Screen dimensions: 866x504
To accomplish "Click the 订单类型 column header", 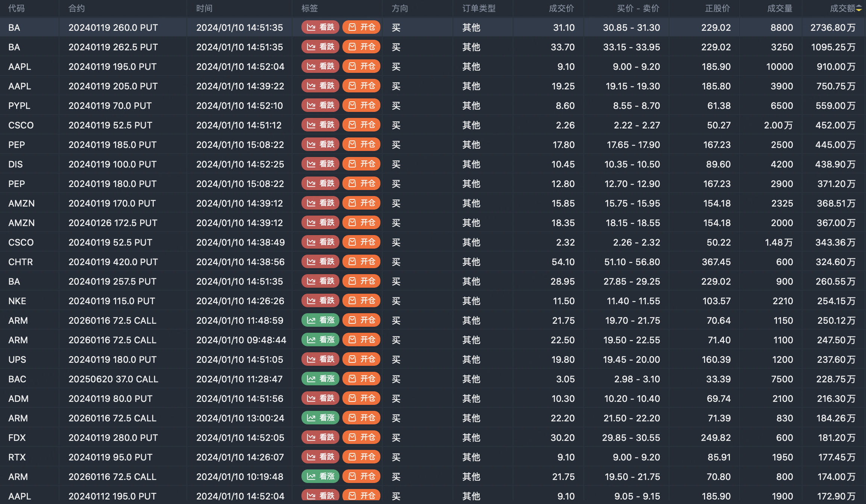I will click(479, 8).
